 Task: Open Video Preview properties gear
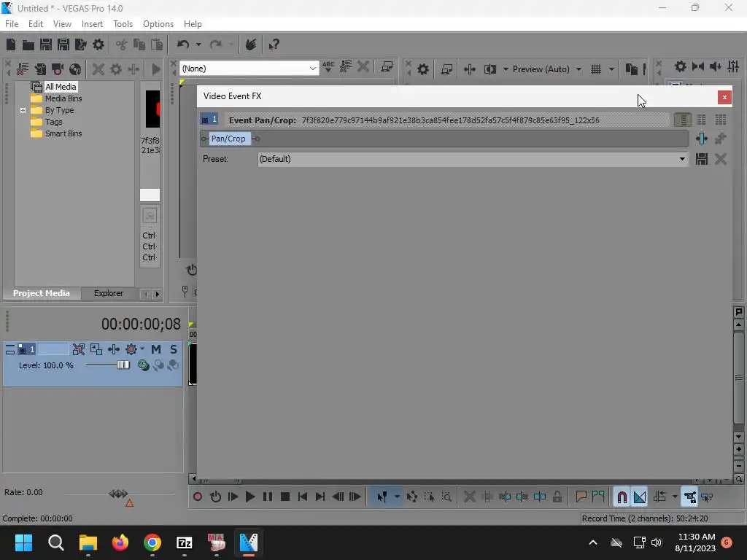(x=423, y=69)
